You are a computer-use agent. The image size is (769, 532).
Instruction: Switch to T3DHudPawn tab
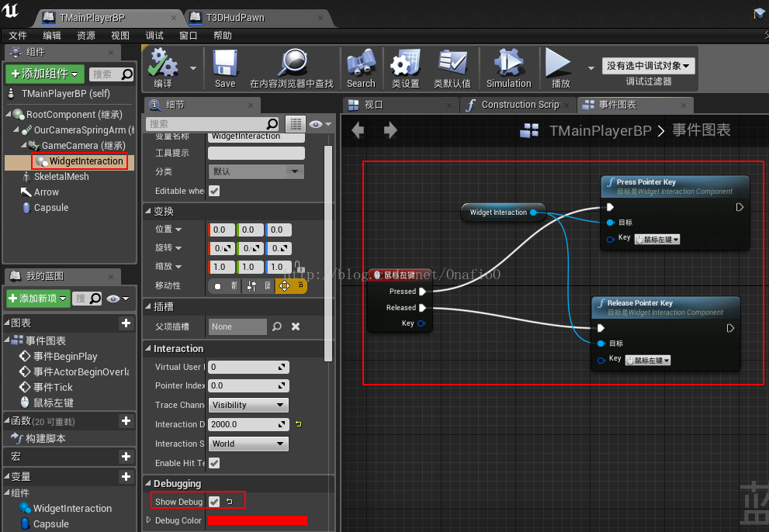pyautogui.click(x=257, y=18)
